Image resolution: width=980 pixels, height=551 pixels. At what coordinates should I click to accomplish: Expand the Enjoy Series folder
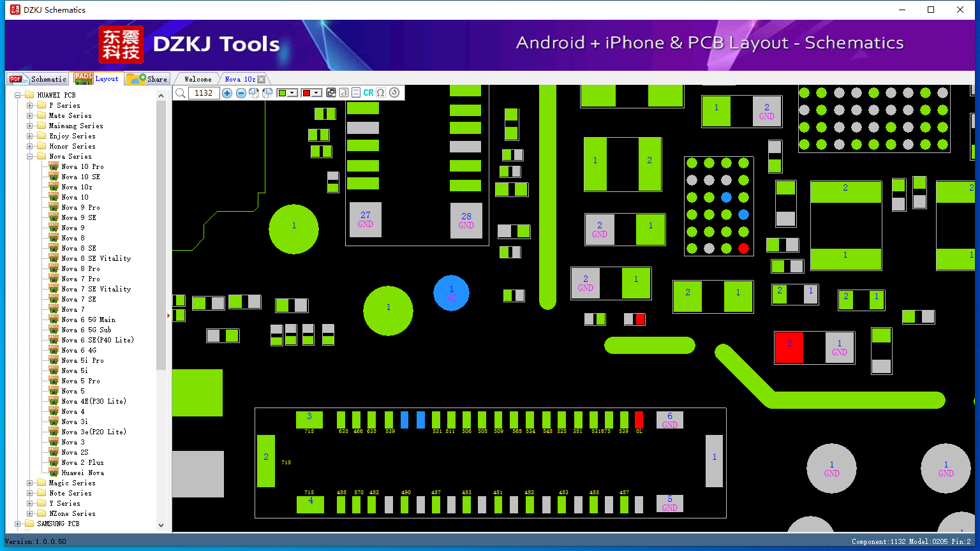30,136
